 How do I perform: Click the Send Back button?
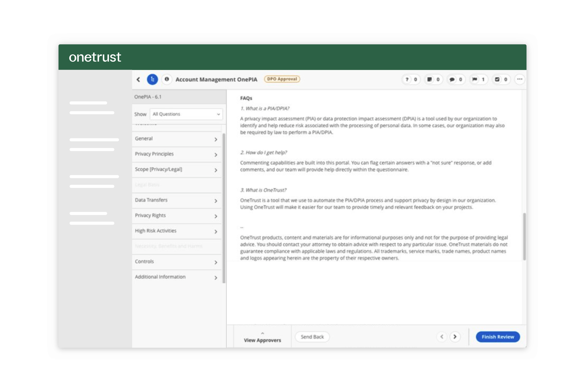pyautogui.click(x=312, y=337)
